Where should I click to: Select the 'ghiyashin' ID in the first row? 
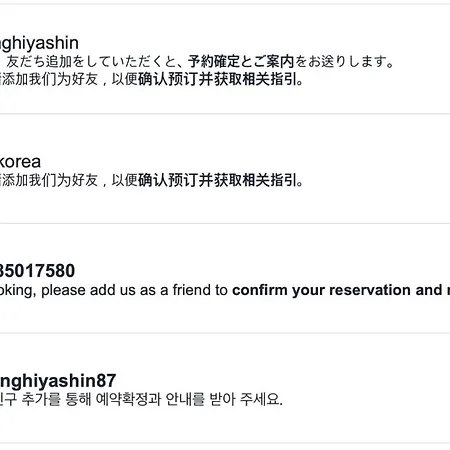39,44
